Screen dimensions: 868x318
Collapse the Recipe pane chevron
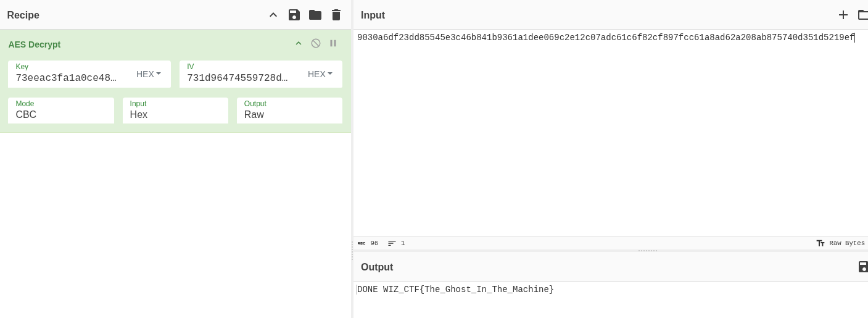[273, 15]
